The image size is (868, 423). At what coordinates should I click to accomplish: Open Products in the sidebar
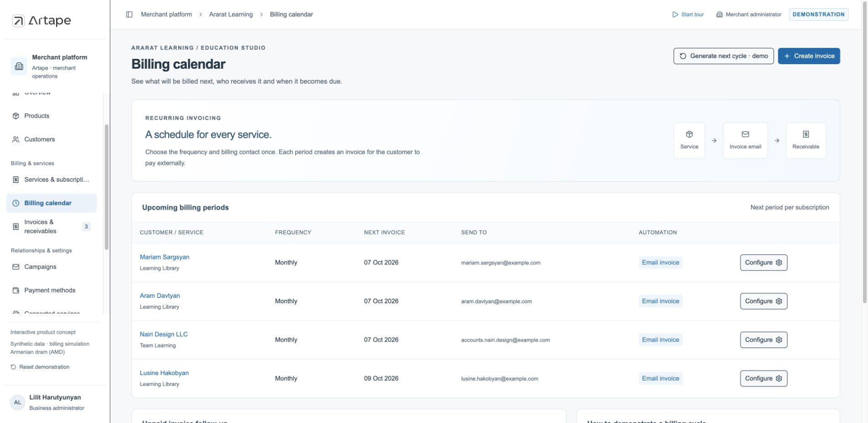coord(51,116)
